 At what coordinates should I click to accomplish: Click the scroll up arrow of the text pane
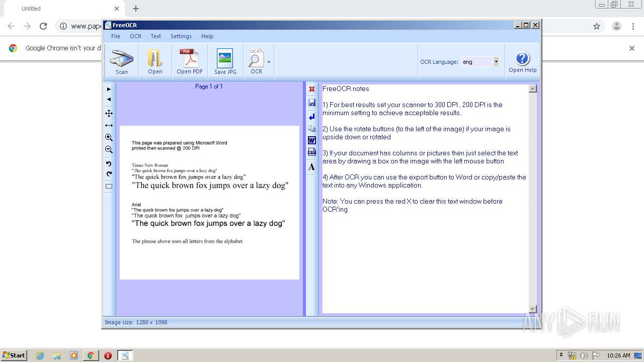pyautogui.click(x=533, y=88)
